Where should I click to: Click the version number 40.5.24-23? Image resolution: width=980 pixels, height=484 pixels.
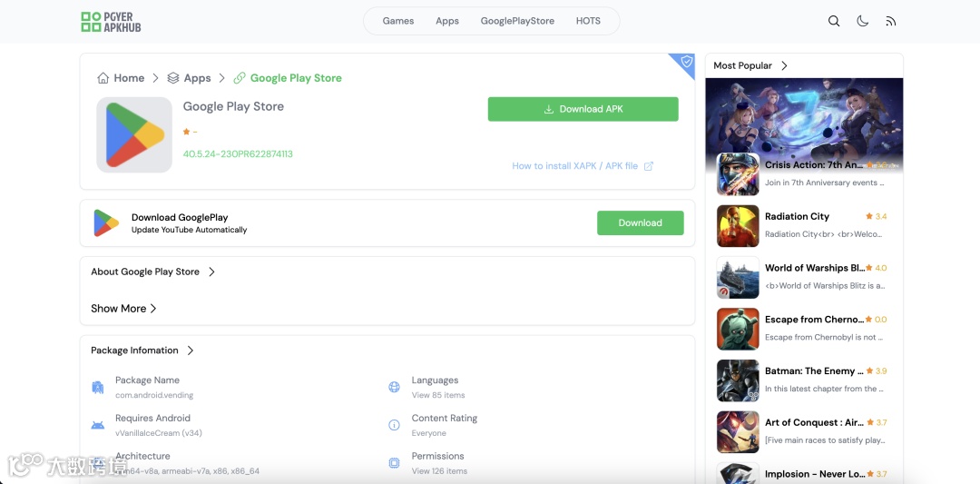(x=238, y=153)
